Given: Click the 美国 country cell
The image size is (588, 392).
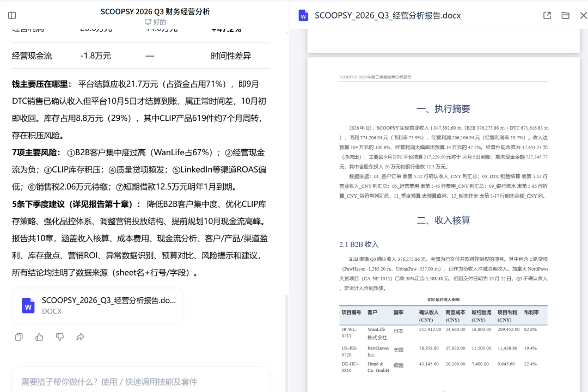Looking at the screenshot, I should coord(398,350).
